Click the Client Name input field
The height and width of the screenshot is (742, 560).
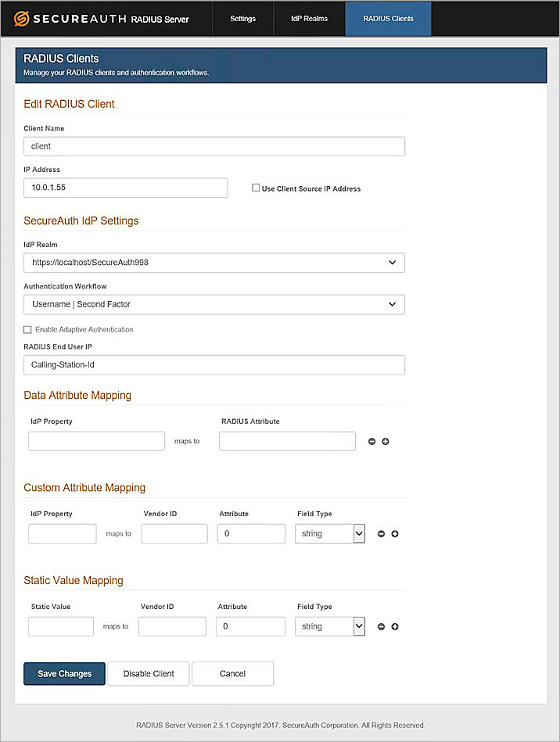[214, 146]
